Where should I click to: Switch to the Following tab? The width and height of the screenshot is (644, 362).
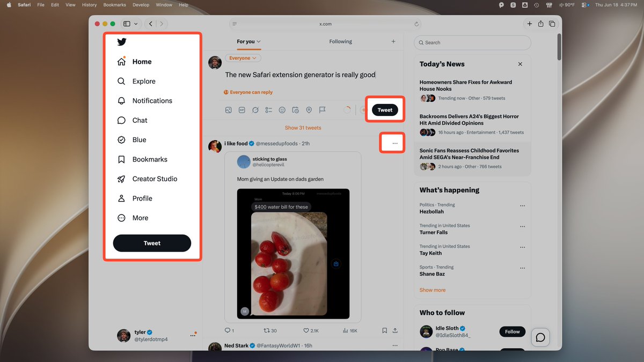[340, 41]
